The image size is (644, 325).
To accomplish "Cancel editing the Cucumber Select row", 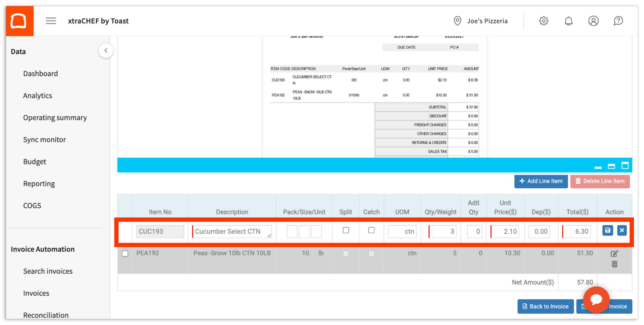I will tap(622, 230).
